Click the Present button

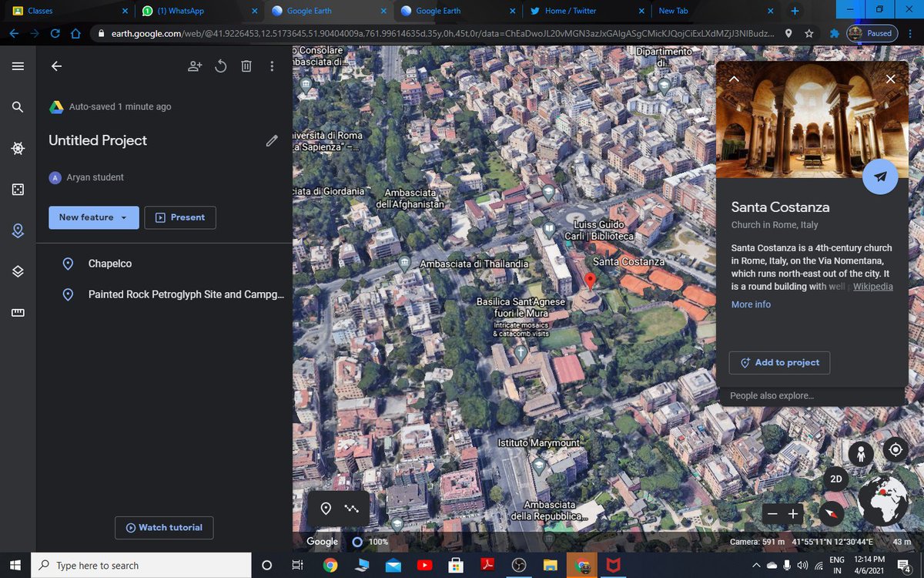tap(180, 217)
